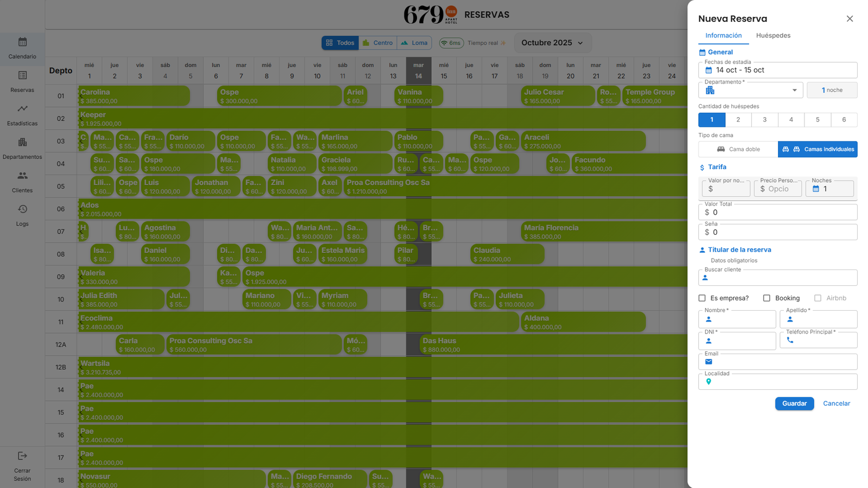Close the Nueva Reserva panel with X

click(x=850, y=19)
